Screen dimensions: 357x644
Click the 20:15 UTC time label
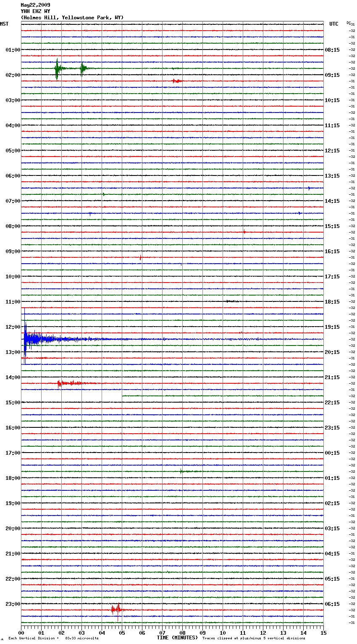tap(332, 352)
